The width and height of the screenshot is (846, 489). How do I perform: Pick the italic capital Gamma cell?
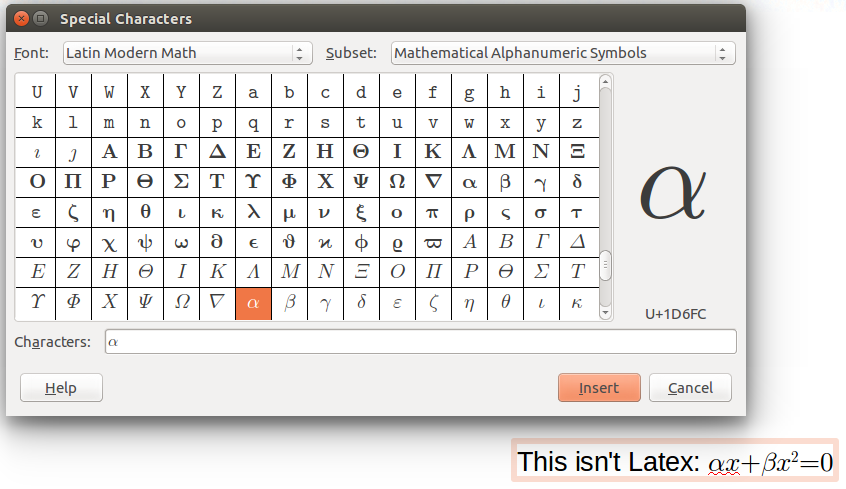pyautogui.click(x=541, y=242)
